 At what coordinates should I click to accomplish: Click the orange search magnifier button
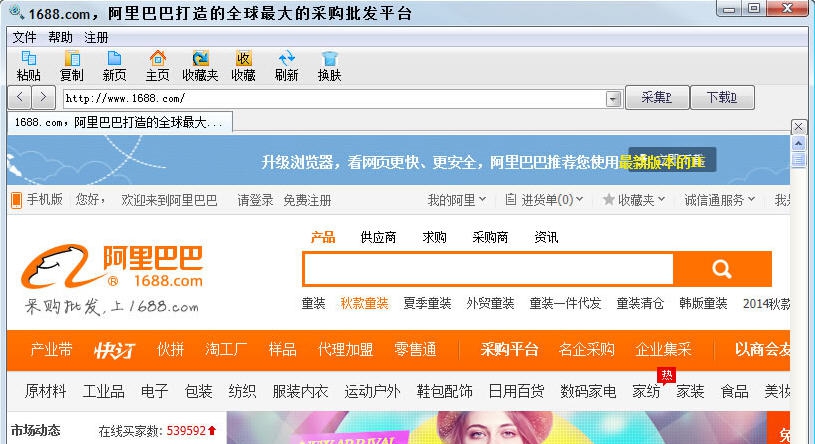pyautogui.click(x=722, y=269)
